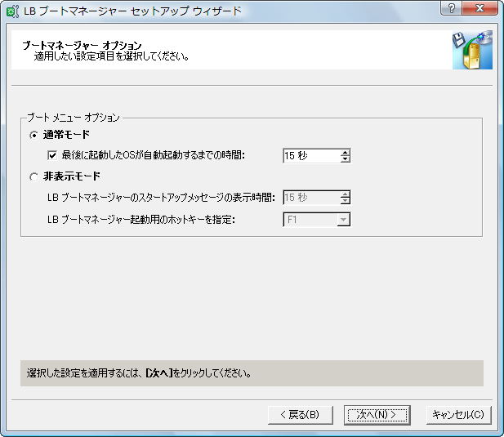Click the ブート メニュー オプション group label
The height and width of the screenshot is (437, 504).
point(74,118)
